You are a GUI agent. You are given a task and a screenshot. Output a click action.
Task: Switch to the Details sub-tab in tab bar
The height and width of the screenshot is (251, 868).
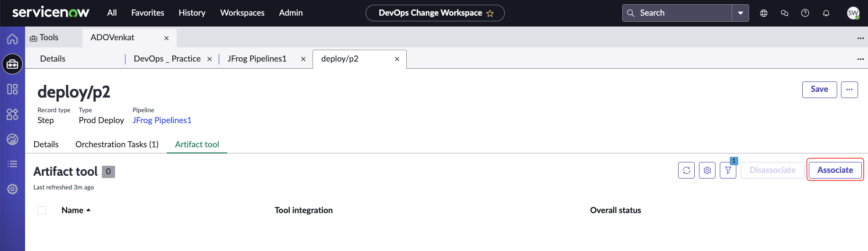point(53,59)
